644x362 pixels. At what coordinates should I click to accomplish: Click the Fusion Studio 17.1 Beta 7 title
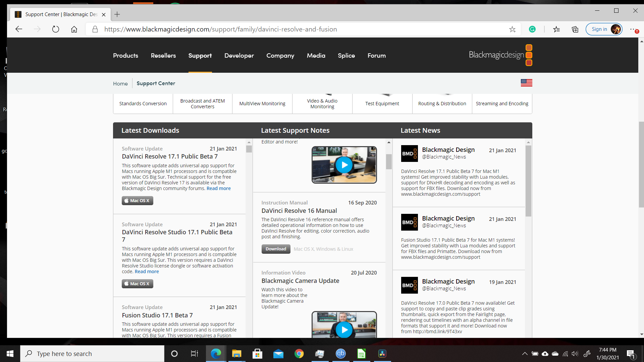pyautogui.click(x=157, y=315)
